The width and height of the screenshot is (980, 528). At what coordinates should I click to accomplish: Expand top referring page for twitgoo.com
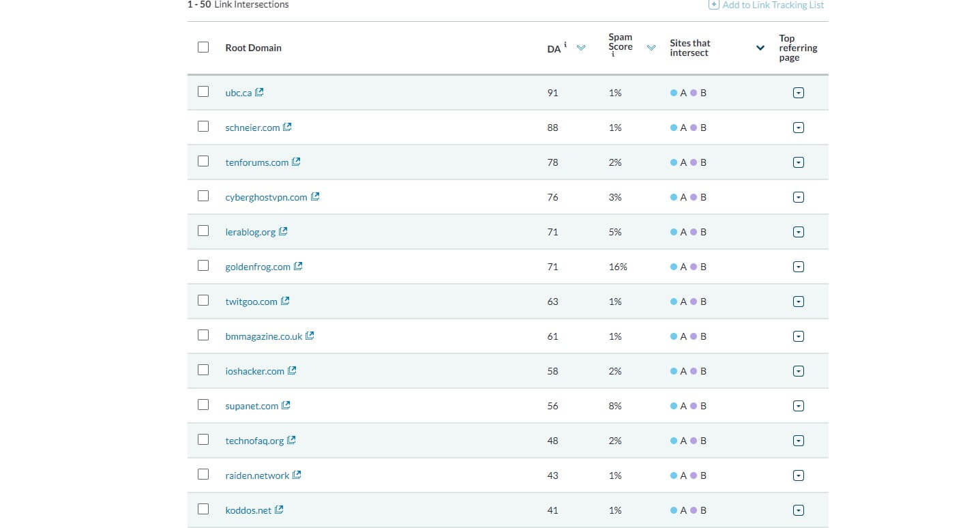[799, 302]
